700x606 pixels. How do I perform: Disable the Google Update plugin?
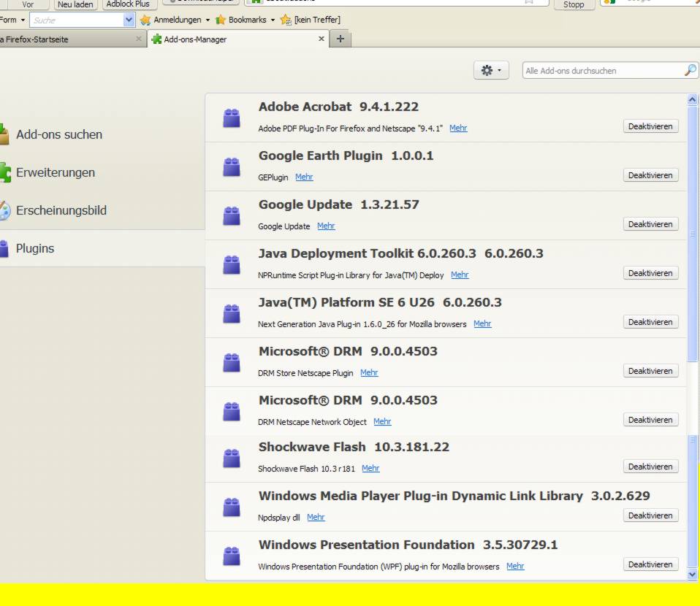[x=650, y=224]
